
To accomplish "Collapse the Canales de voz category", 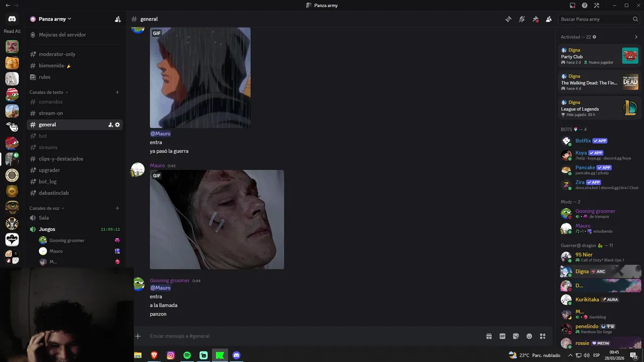I will pyautogui.click(x=47, y=208).
